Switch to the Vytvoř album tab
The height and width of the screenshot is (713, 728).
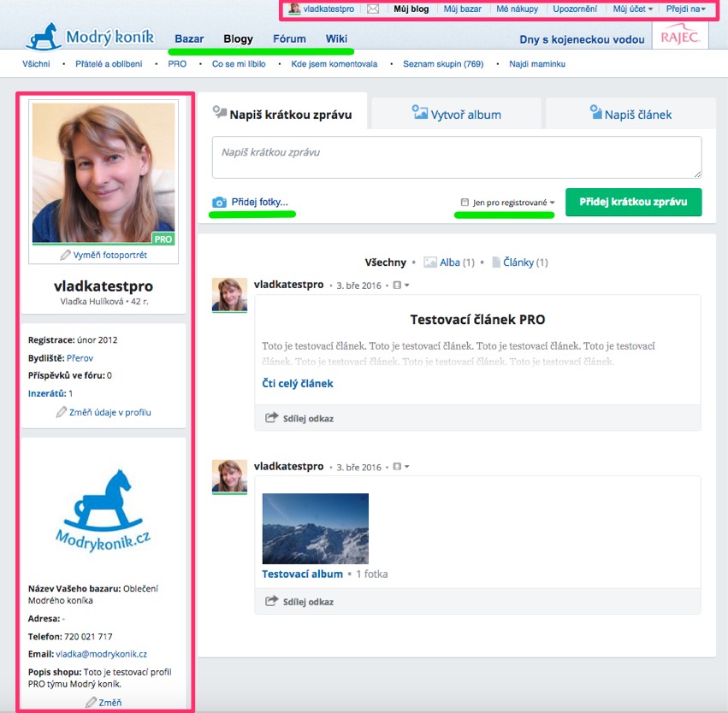coord(456,114)
